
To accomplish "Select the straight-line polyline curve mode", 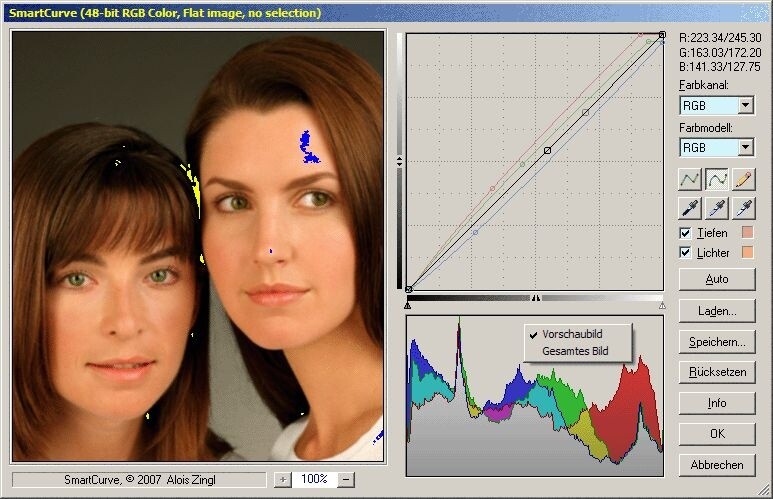I will [690, 179].
